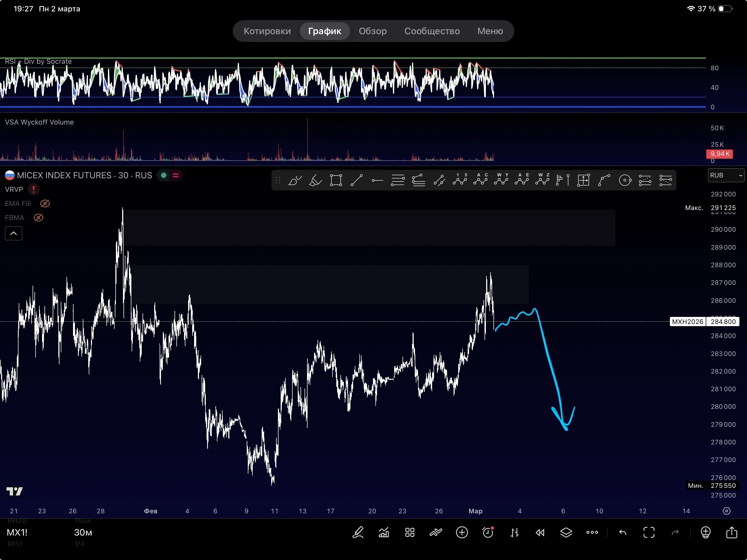Toggle FBMA indicator visibility

click(39, 218)
